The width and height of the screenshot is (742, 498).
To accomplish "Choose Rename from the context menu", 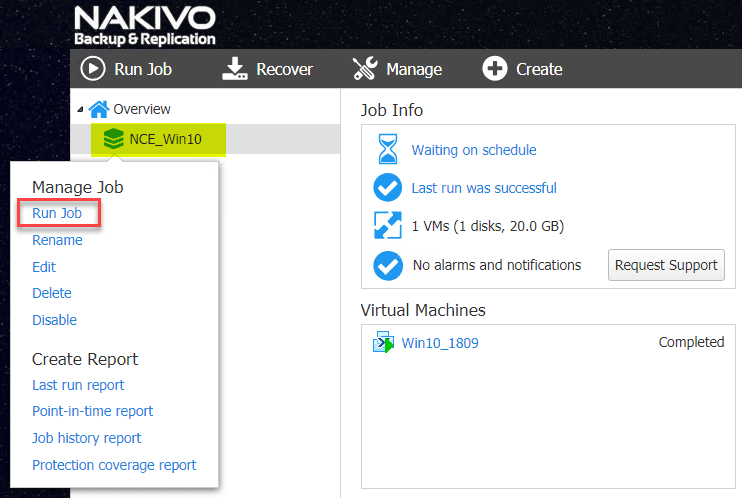I will coord(57,240).
